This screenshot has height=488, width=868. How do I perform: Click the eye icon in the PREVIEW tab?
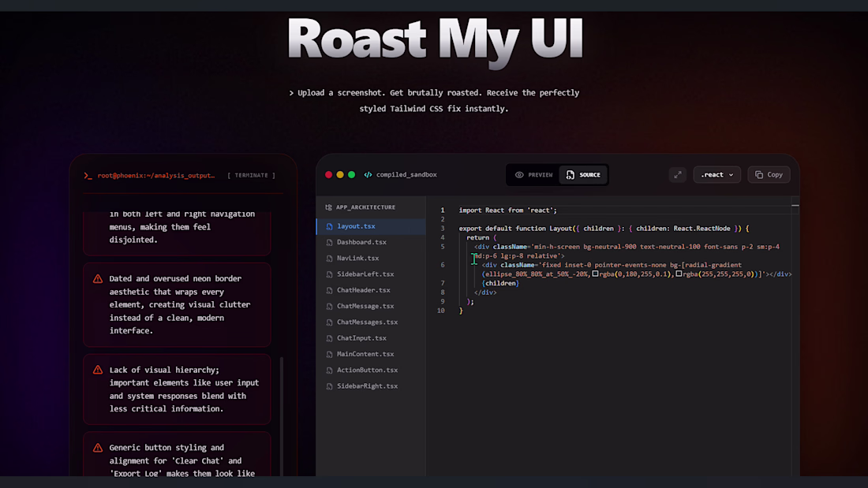pyautogui.click(x=519, y=175)
